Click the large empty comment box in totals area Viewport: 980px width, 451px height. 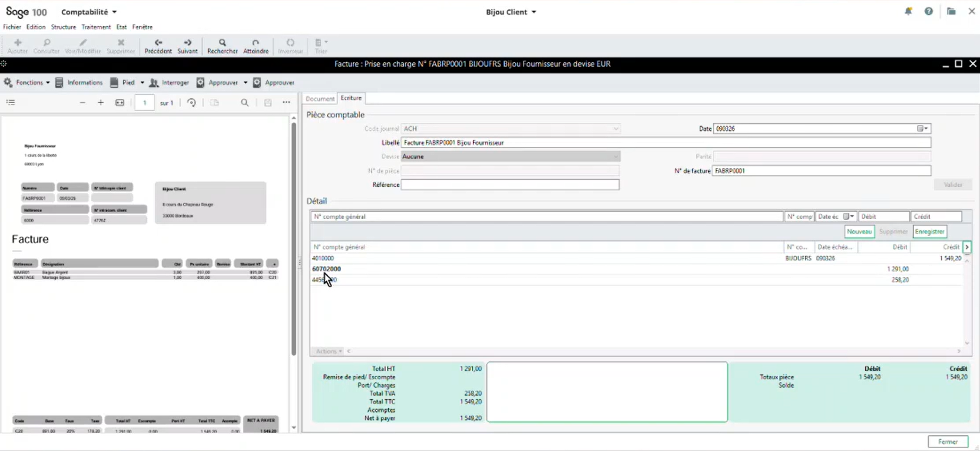coord(607,392)
